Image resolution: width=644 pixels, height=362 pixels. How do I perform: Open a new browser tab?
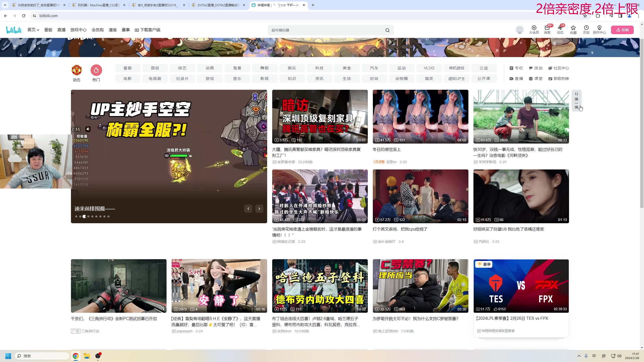[313, 5]
